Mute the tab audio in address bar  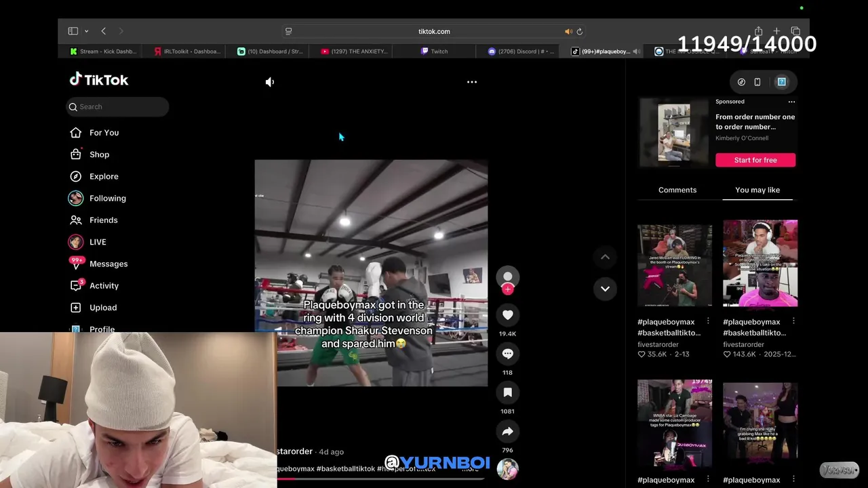click(568, 31)
